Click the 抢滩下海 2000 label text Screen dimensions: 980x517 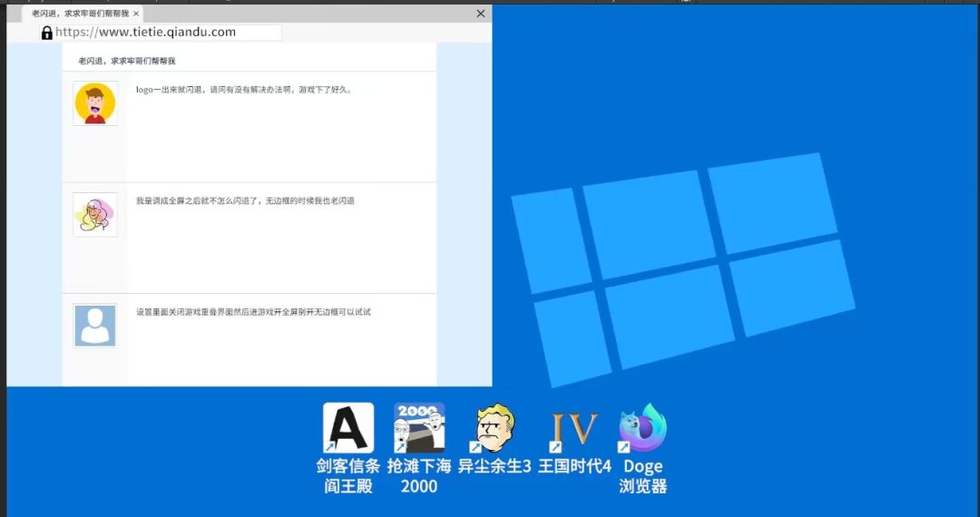click(x=418, y=476)
